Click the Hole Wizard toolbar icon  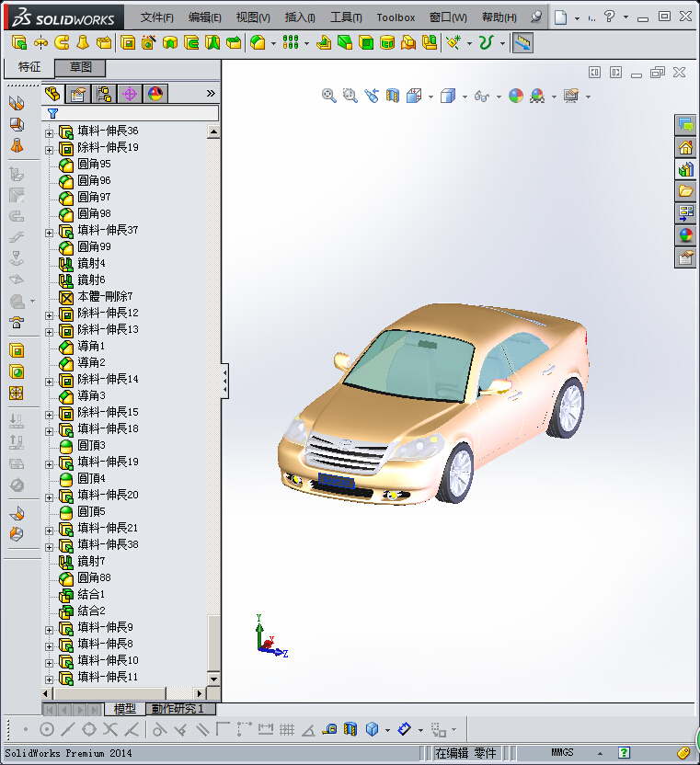[148, 43]
